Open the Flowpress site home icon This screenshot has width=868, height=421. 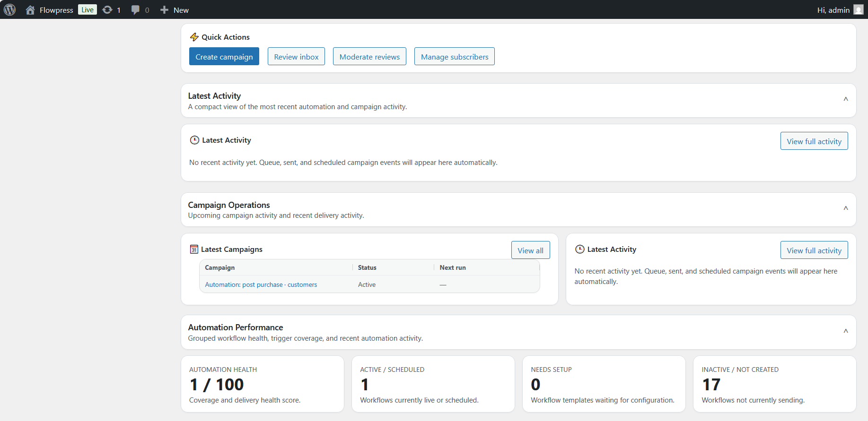[x=30, y=10]
